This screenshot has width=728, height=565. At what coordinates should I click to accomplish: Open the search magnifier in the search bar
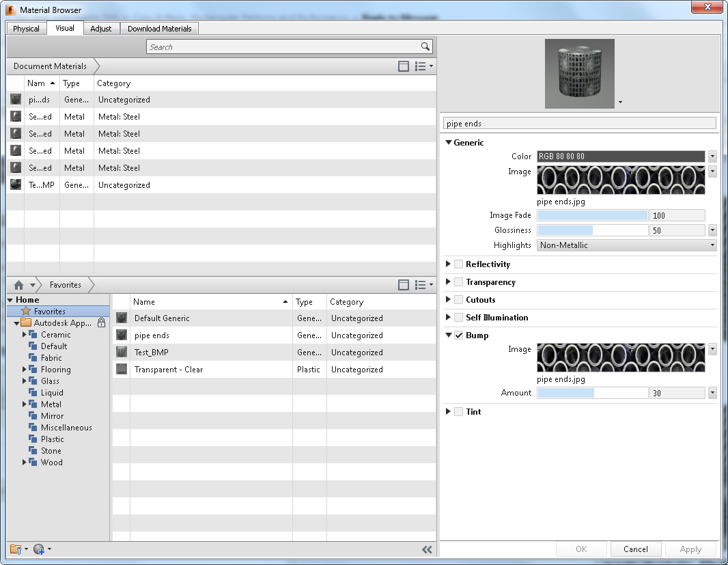(x=425, y=46)
